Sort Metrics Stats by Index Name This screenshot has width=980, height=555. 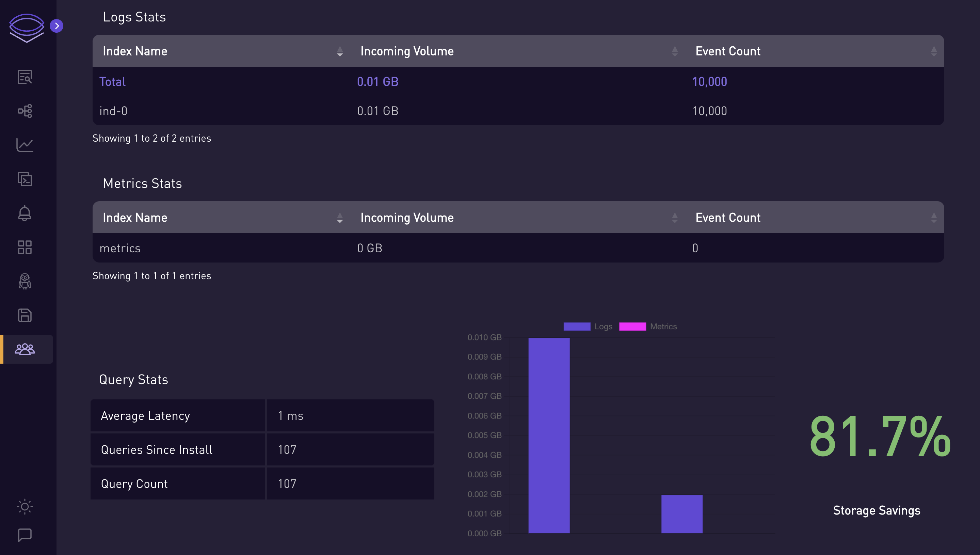(340, 218)
